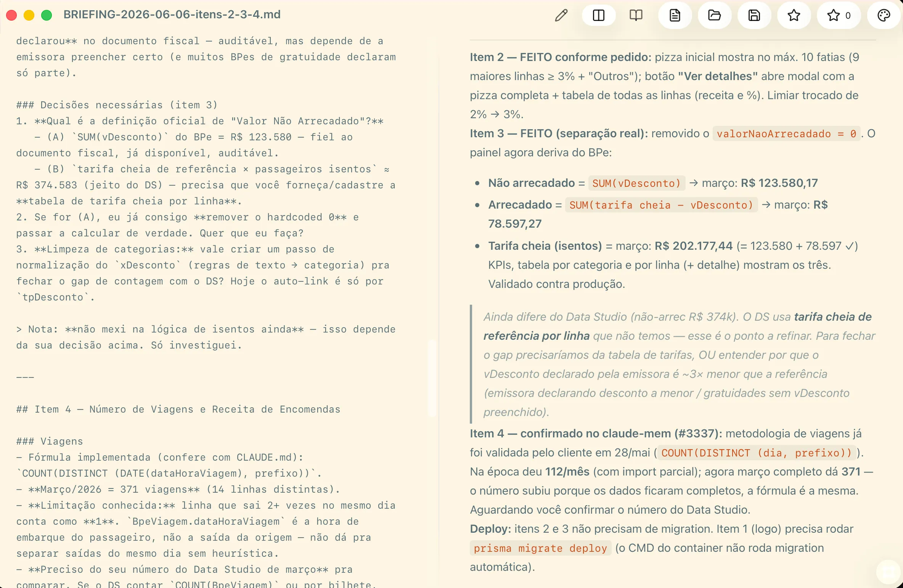The width and height of the screenshot is (903, 588).
Task: Open a file with the folder icon
Action: coord(714,15)
